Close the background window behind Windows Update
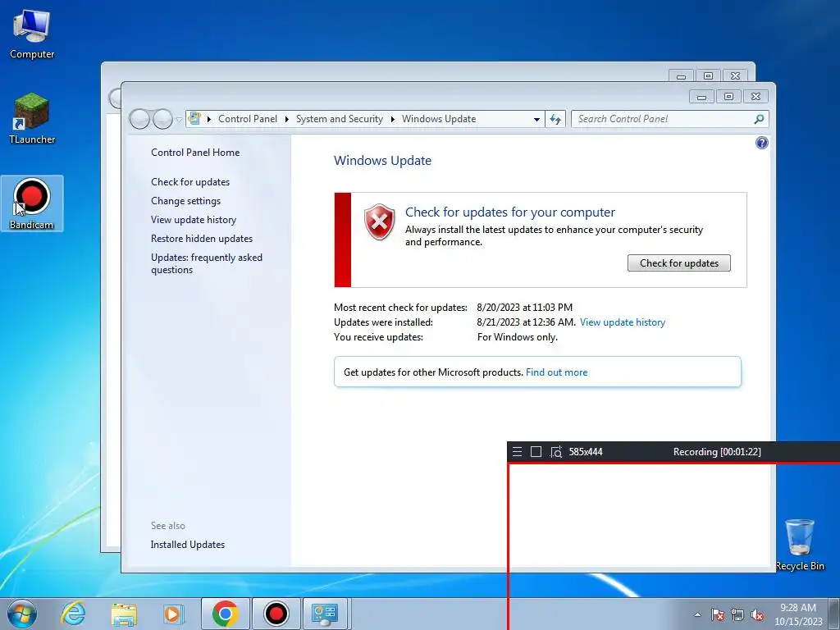The width and height of the screenshot is (840, 630). click(735, 76)
